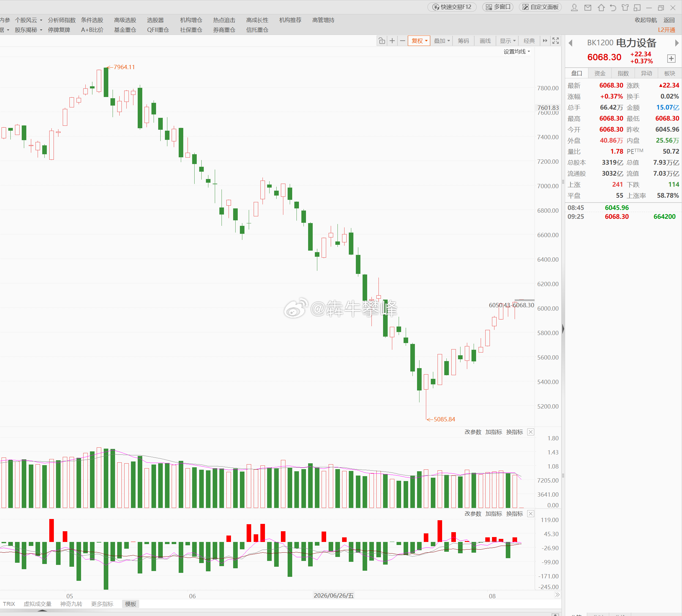
Task: Add 电力设备 to watchlist with plus
Action: [672, 58]
